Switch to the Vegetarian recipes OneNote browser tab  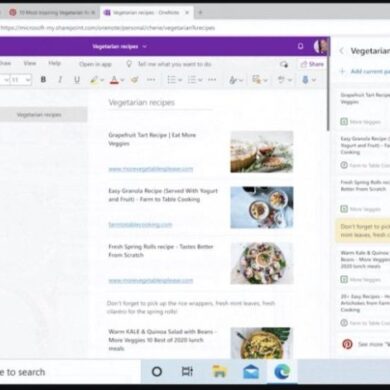click(146, 13)
